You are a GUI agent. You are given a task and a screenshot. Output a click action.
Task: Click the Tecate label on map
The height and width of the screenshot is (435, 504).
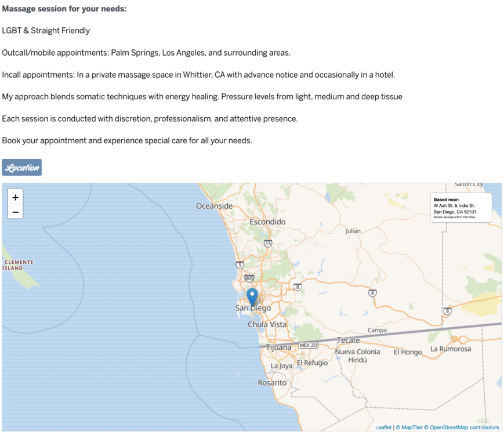[x=348, y=340]
